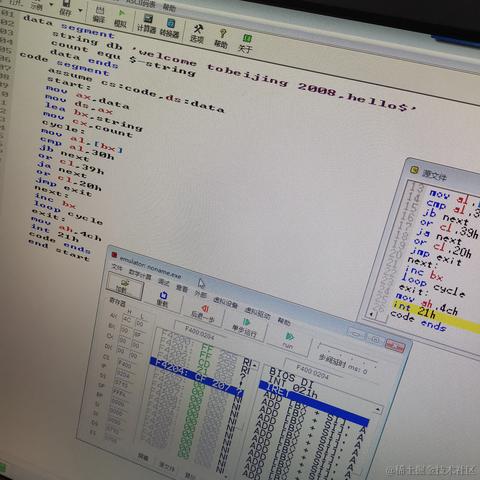Open 数学计算 menu in emulator window
480x480 pixels.
[x=140, y=275]
